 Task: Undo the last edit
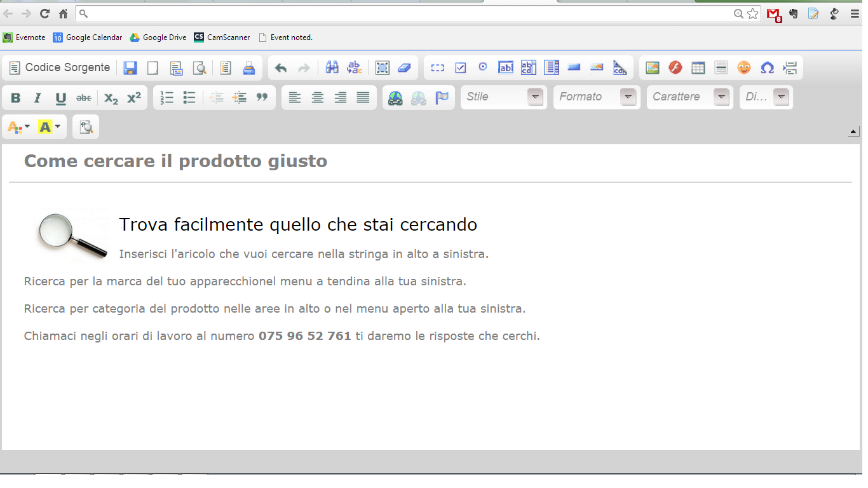coord(281,68)
